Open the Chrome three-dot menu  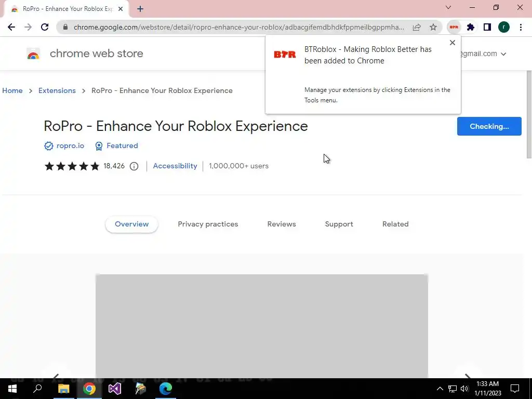click(521, 27)
